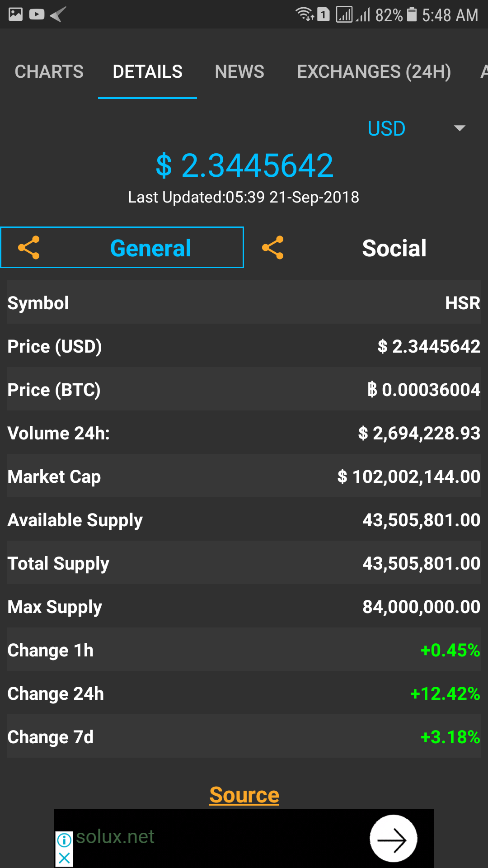
Task: Tap the share icon beside Social
Action: tap(273, 248)
